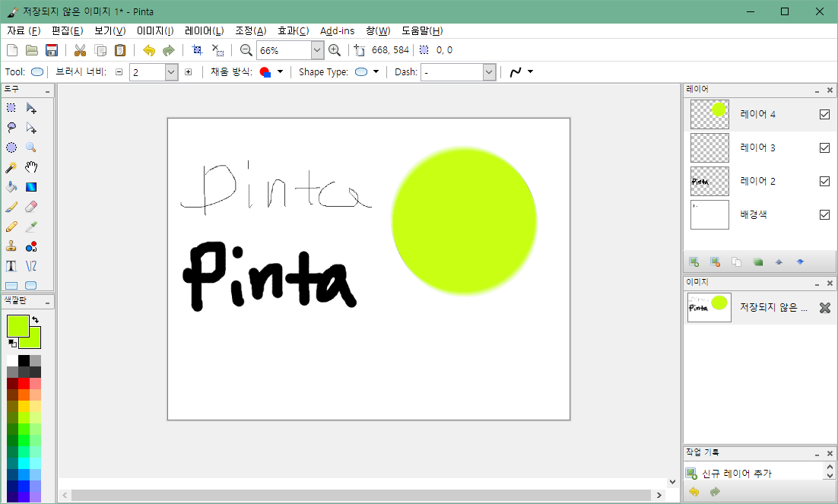Click the Copy toolbar icon
The width and height of the screenshot is (838, 504).
pyautogui.click(x=100, y=50)
